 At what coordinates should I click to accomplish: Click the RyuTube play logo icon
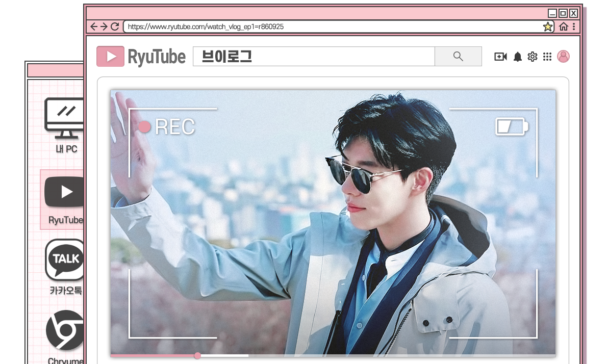[110, 57]
